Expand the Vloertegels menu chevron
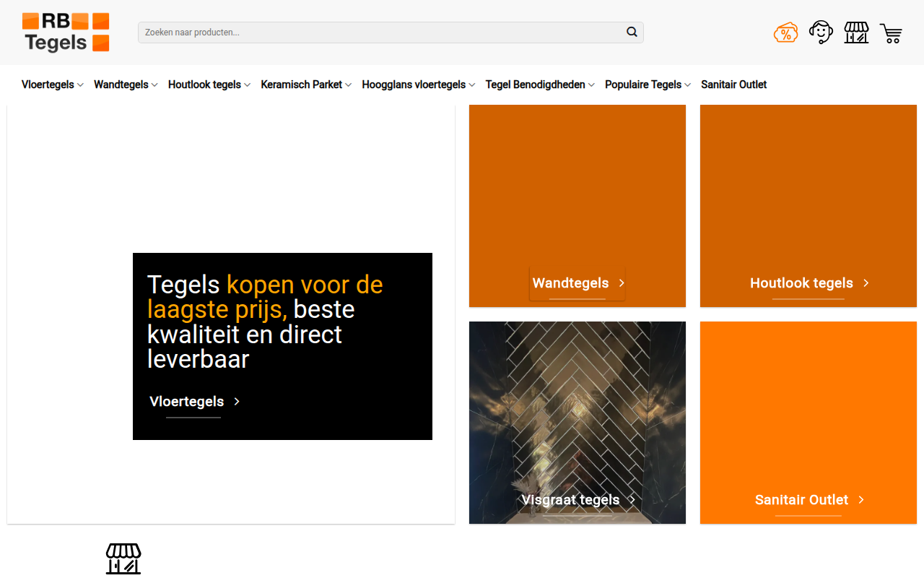Viewport: 924px width, 578px height. point(80,85)
